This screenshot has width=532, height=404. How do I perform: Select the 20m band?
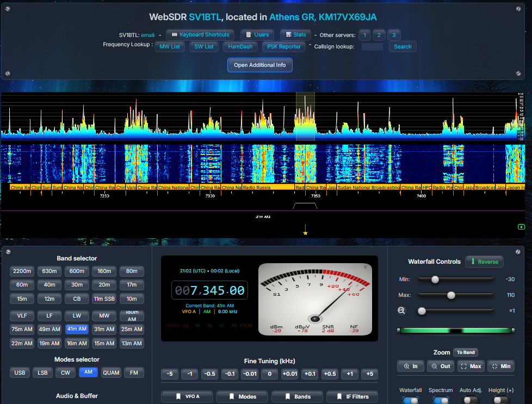(x=104, y=284)
